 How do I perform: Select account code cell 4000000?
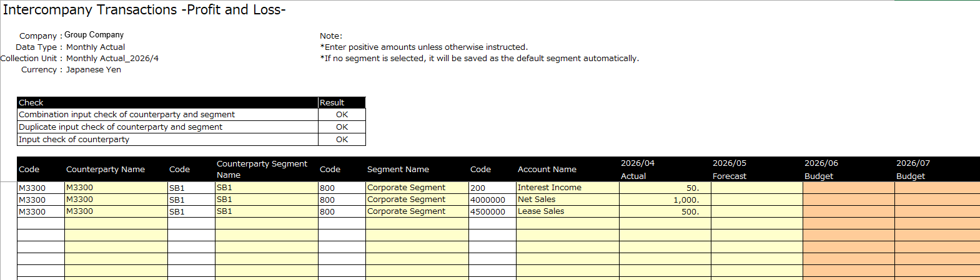[x=492, y=200]
